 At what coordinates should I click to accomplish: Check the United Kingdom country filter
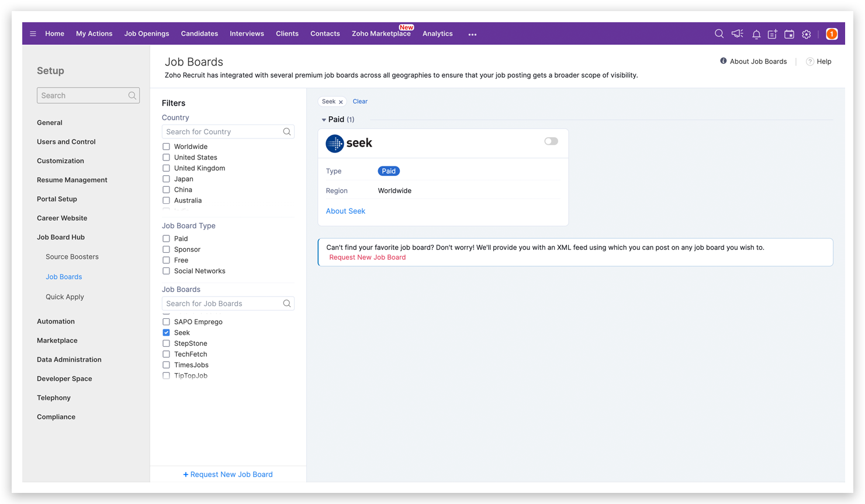167,168
